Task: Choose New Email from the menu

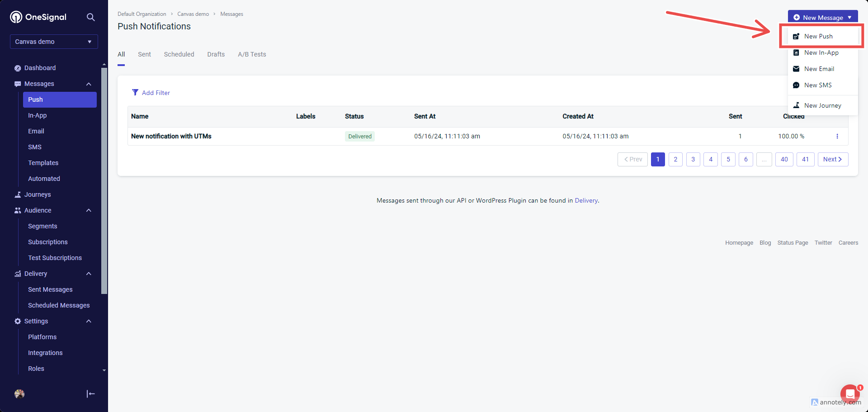Action: point(823,69)
